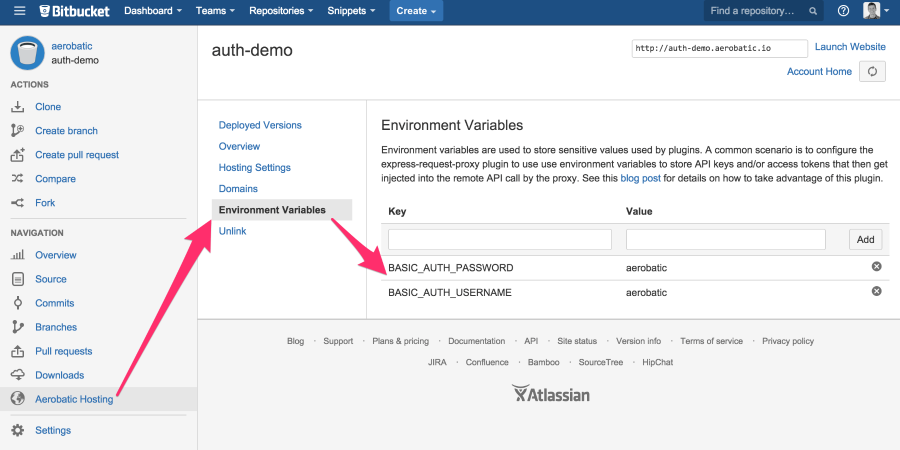
Task: Open Compare sidebar link
Action: click(x=55, y=179)
